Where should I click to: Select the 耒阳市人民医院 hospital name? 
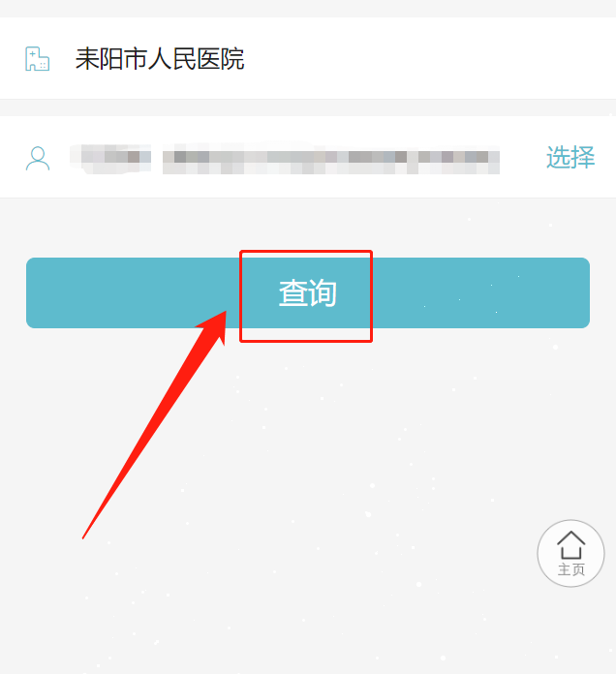click(160, 59)
